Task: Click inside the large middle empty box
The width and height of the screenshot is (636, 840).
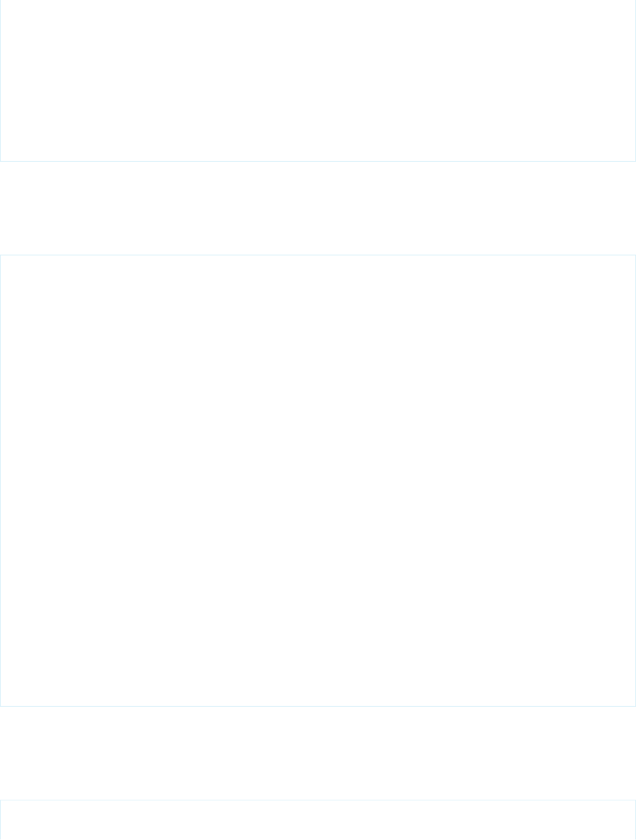Action: click(318, 480)
